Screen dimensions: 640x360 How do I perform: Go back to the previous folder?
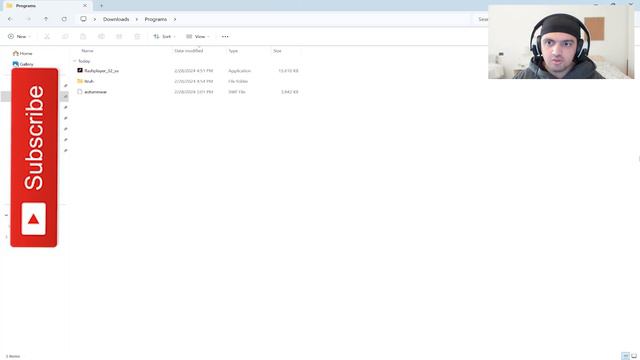click(10, 19)
